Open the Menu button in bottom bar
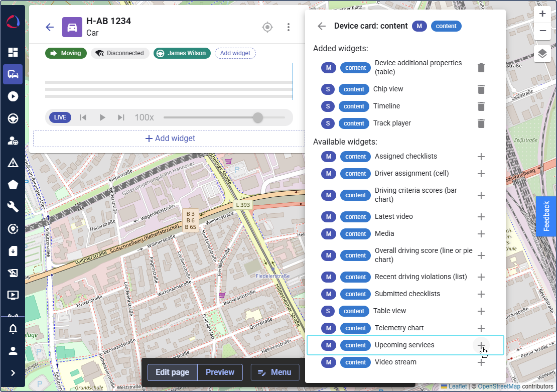The width and height of the screenshot is (557, 392). 274,372
